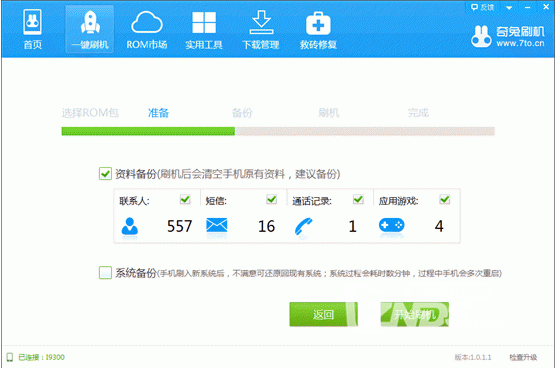Click the 开始刷机 start flashing button
Viewport: 555px width, 368px height.
(x=415, y=314)
